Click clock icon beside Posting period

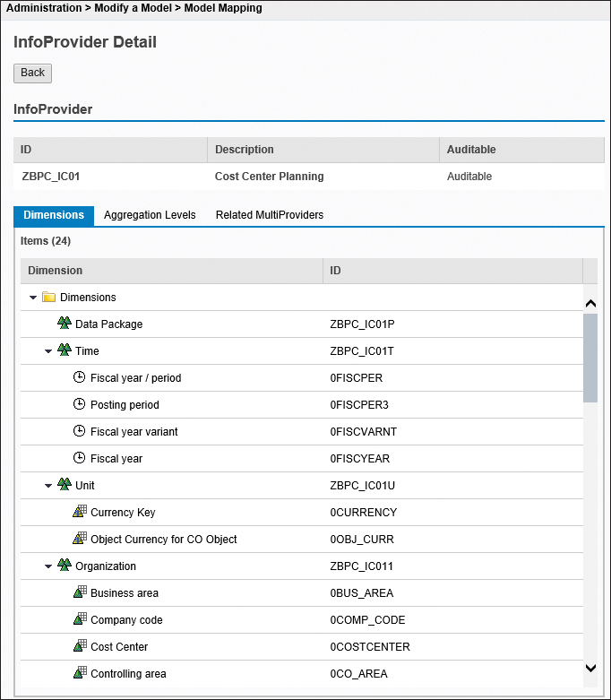coord(79,404)
